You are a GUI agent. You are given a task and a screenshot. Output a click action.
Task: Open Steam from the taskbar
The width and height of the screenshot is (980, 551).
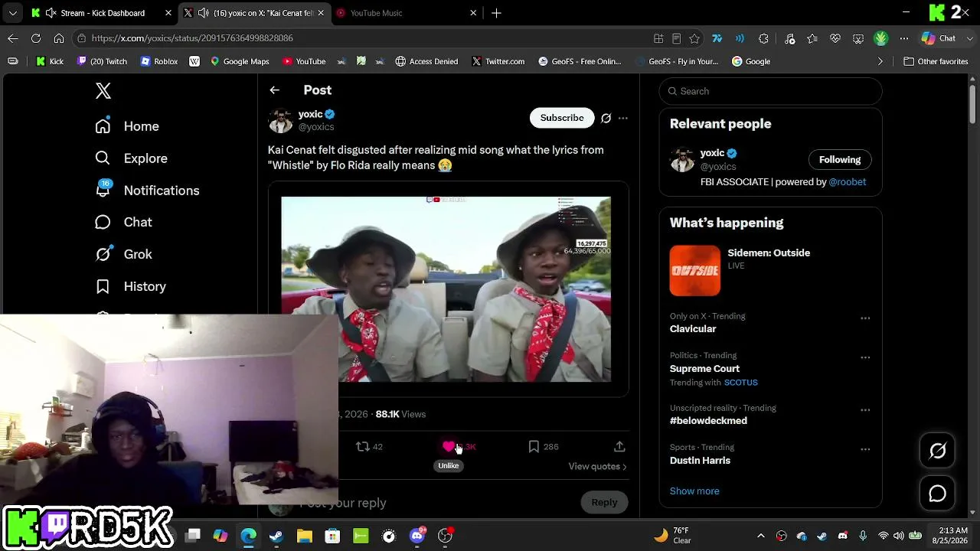point(276,536)
